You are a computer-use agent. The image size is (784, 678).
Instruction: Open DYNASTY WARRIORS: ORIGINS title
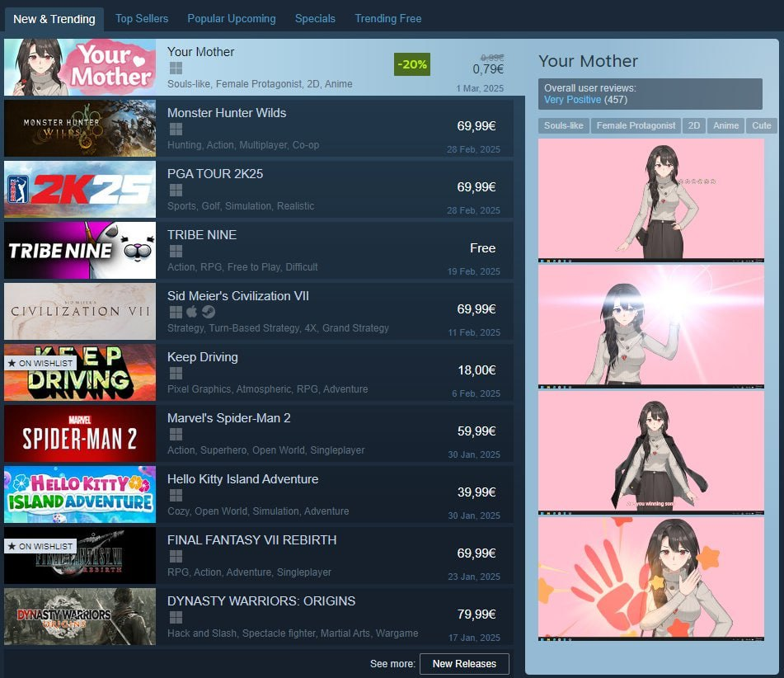[261, 601]
